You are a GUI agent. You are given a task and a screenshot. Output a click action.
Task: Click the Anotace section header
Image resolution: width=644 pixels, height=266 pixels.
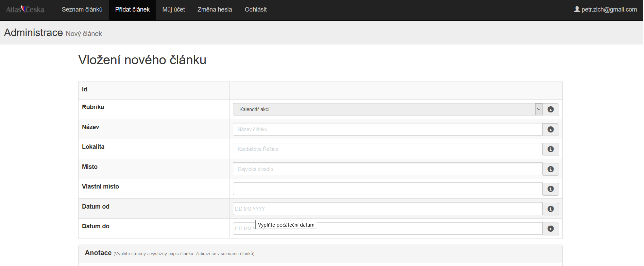[320, 253]
